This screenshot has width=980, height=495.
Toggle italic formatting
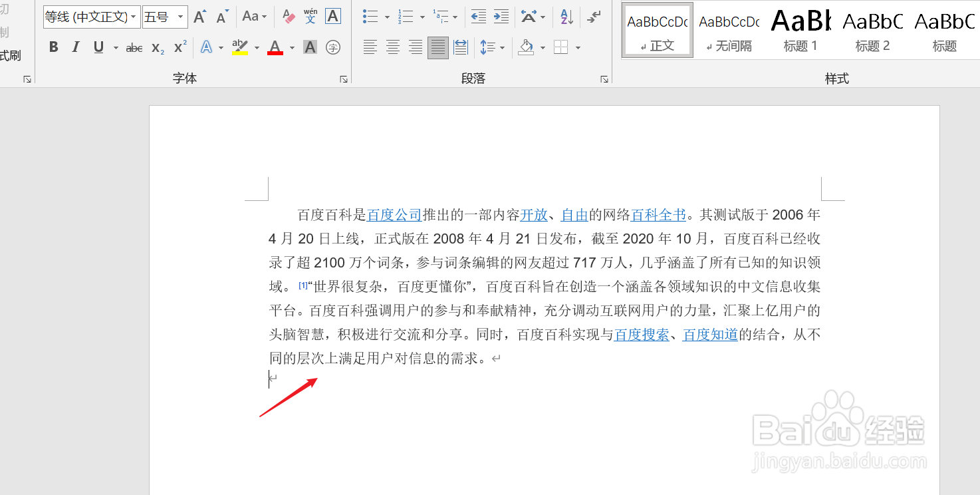pos(76,47)
